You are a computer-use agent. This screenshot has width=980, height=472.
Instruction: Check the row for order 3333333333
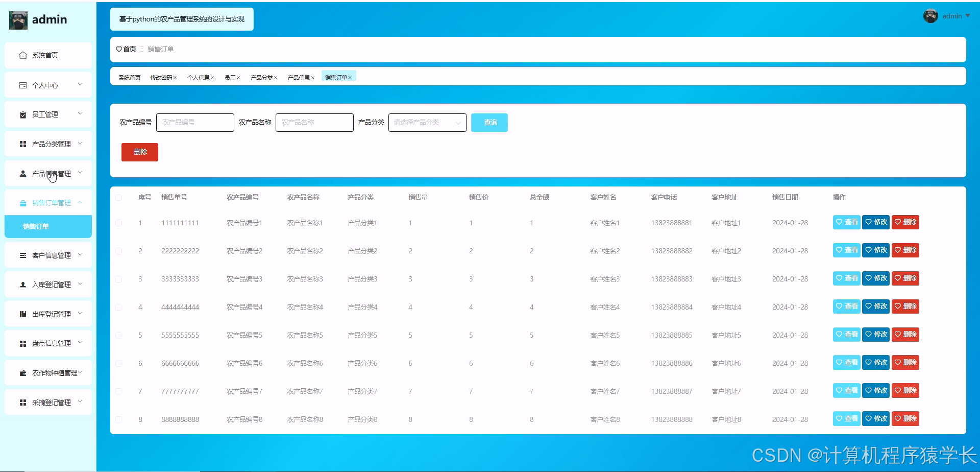(119, 279)
